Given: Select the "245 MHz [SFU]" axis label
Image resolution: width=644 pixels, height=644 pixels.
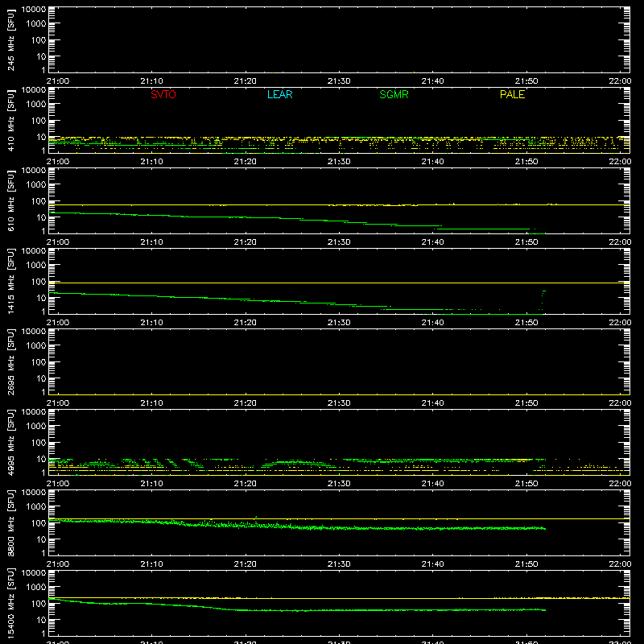Looking at the screenshot, I should coord(11,39).
